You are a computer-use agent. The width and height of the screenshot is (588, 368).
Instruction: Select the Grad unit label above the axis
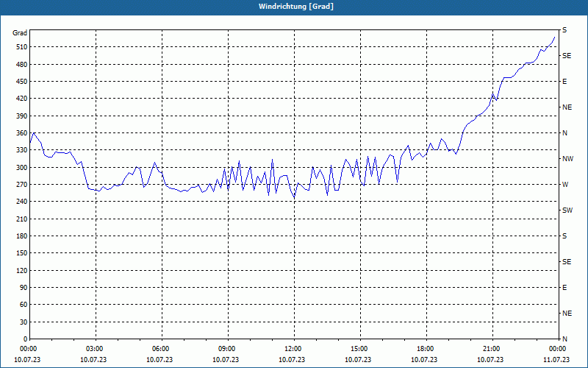click(20, 33)
